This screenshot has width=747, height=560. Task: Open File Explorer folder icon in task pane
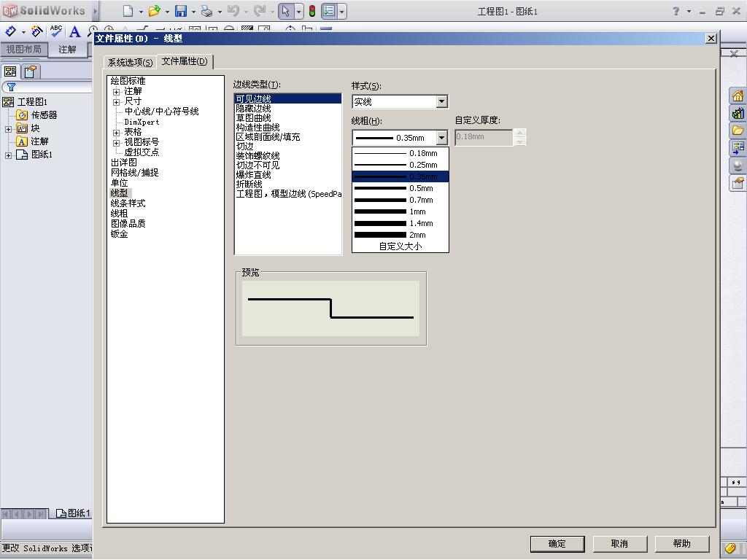738,131
